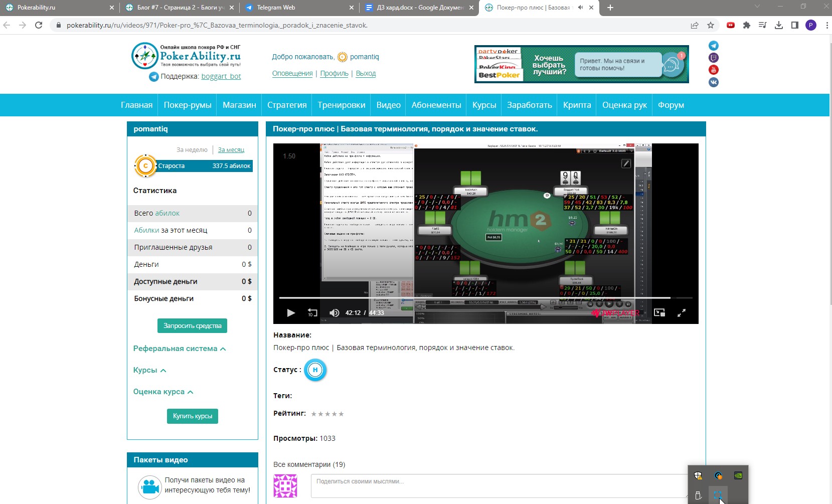Viewport: 832px width, 504px height.
Task: Open the Абонементы menu item
Action: pyautogui.click(x=436, y=105)
